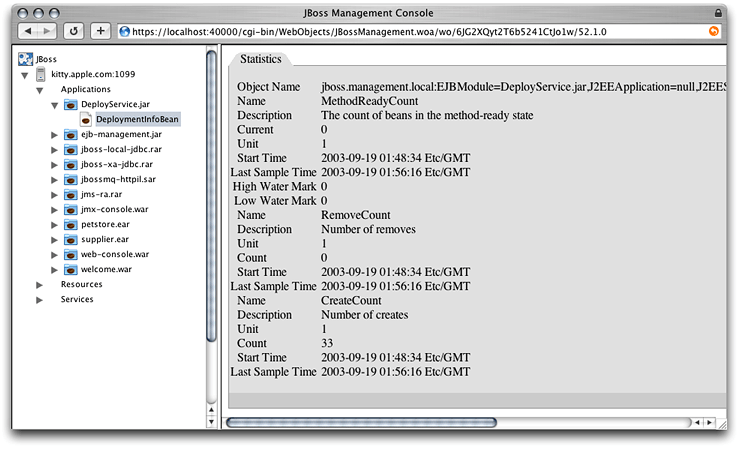The width and height of the screenshot is (740, 449).
Task: Click the tree pane scroll up arrow
Action: [211, 410]
